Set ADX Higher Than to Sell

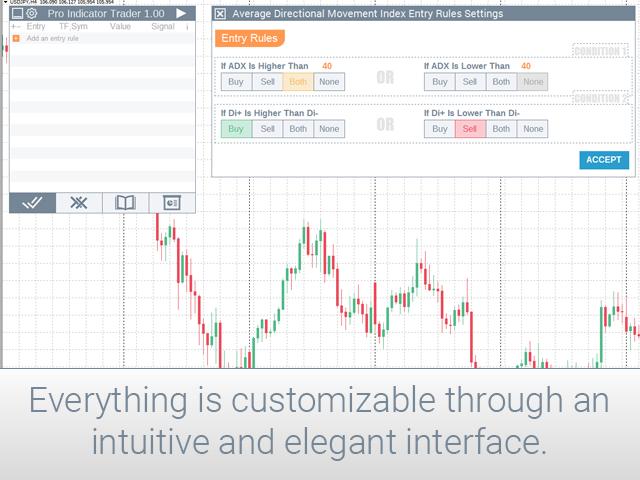pyautogui.click(x=267, y=82)
